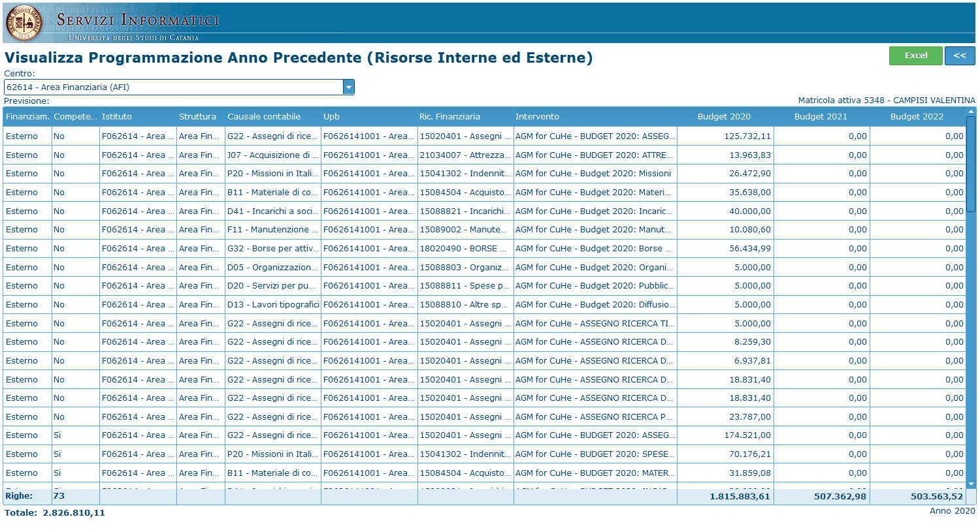Select budget value 31.859,08
980x532 pixels.
click(725, 473)
